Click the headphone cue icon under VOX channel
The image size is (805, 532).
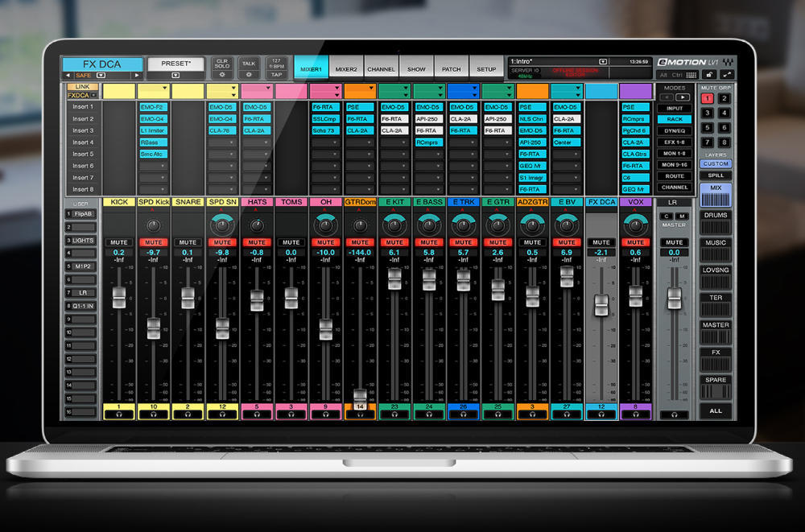pos(635,414)
